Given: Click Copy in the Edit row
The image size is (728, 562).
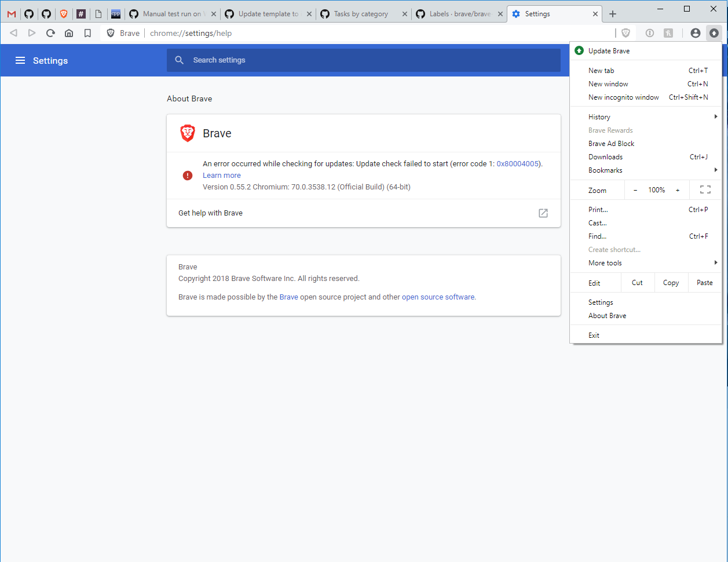Looking at the screenshot, I should point(671,282).
